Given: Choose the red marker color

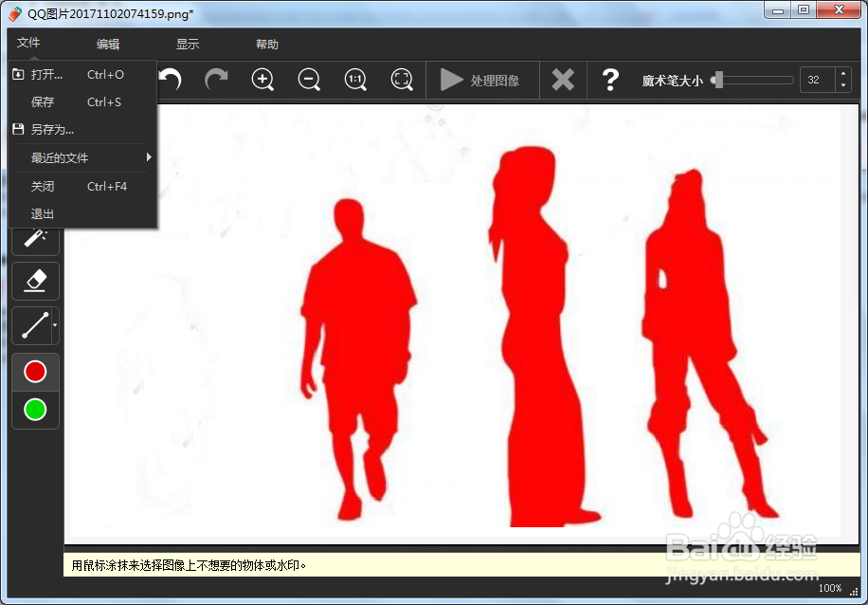Looking at the screenshot, I should click(35, 372).
